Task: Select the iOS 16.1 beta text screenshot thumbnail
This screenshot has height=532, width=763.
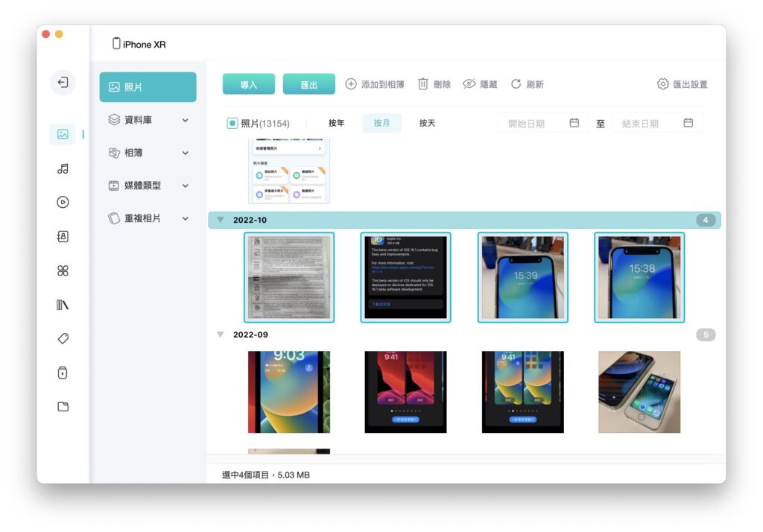Action: click(406, 277)
